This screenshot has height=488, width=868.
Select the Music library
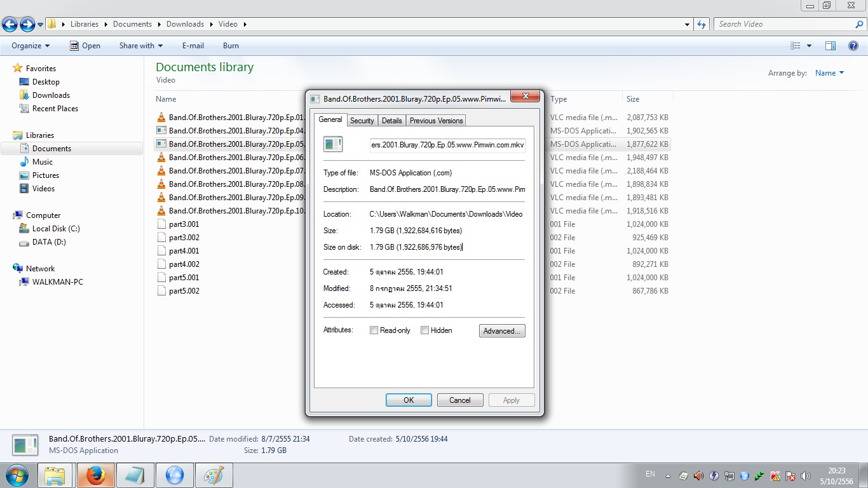[43, 162]
